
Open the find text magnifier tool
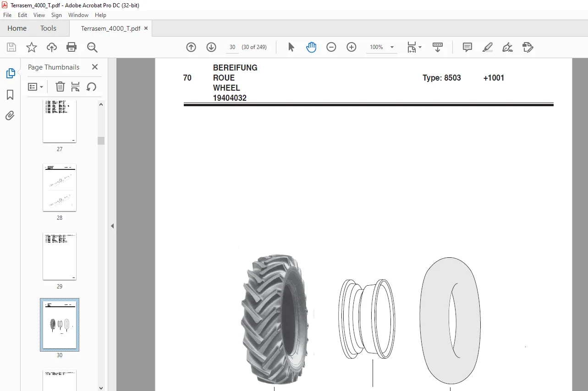point(92,47)
